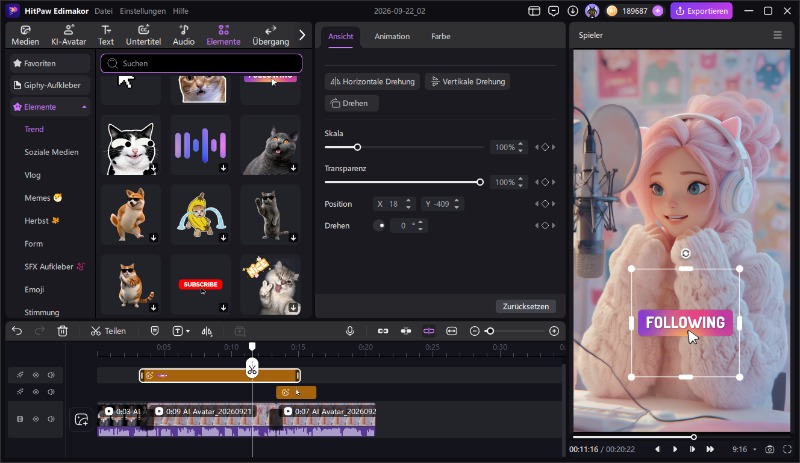Zoom out timeline with minus icon
Image resolution: width=800 pixels, height=463 pixels.
pos(474,331)
